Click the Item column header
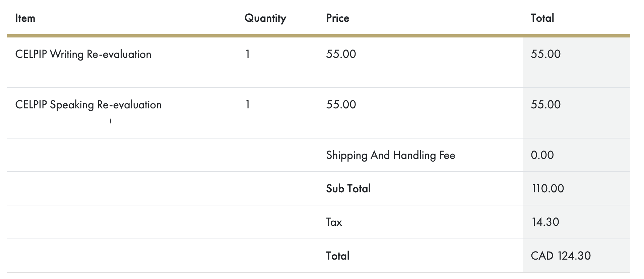 25,18
